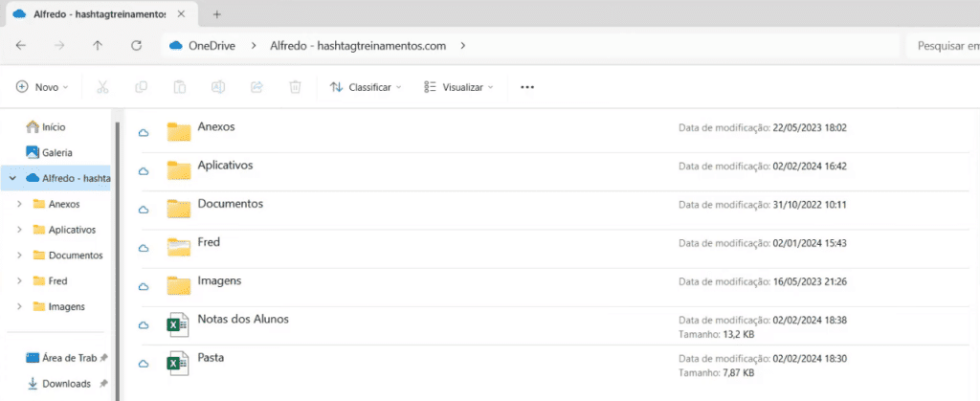The width and height of the screenshot is (980, 401).
Task: Click the size Tamanho: 13,2 KB
Action: (x=716, y=334)
